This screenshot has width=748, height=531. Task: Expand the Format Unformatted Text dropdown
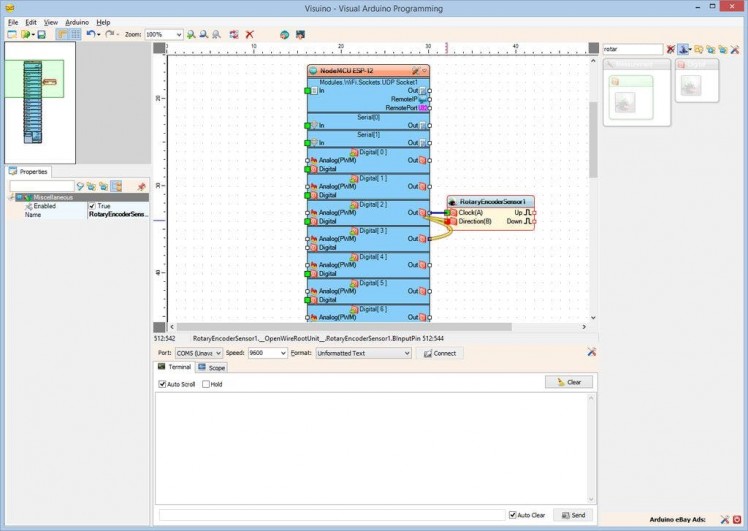tap(363, 353)
